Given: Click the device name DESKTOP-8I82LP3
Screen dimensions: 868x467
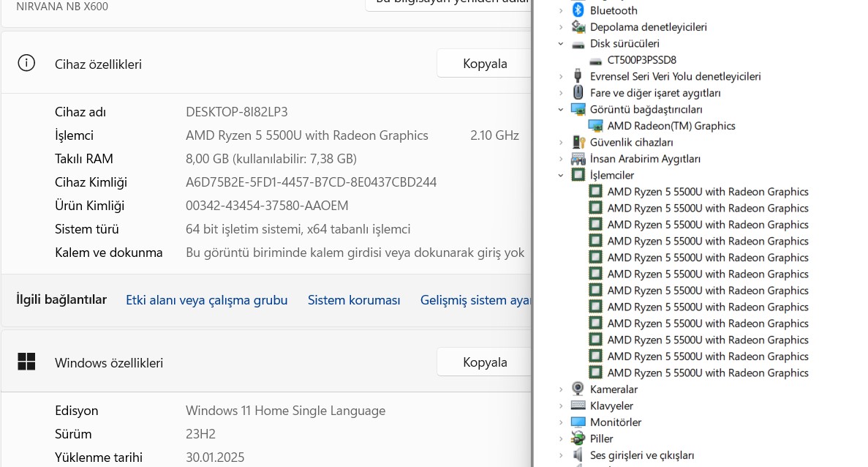Looking at the screenshot, I should tap(236, 112).
